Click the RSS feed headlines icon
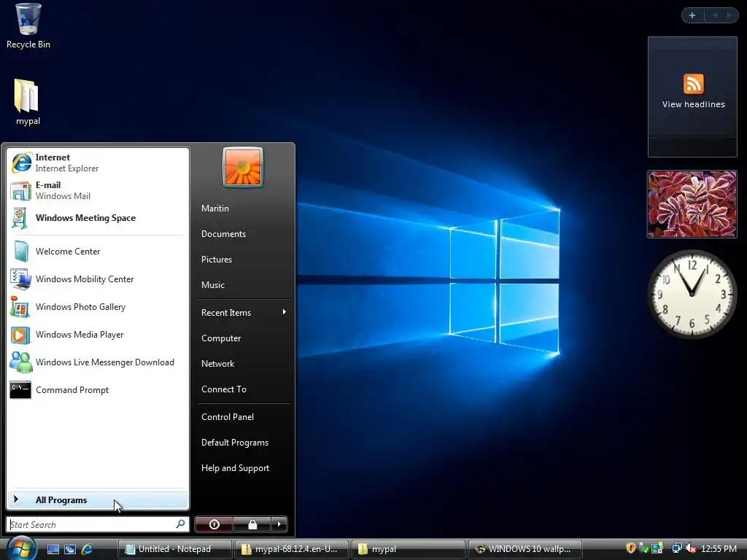Viewport: 747px width, 560px height. pyautogui.click(x=693, y=84)
